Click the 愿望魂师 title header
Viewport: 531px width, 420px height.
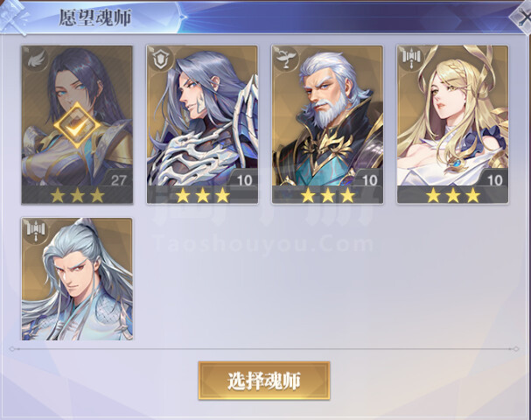(x=95, y=17)
